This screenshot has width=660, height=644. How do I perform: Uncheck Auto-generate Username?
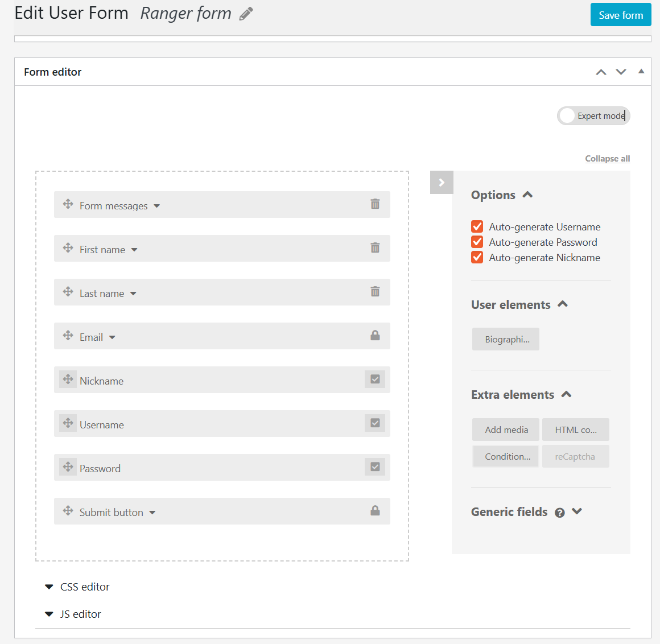[477, 226]
